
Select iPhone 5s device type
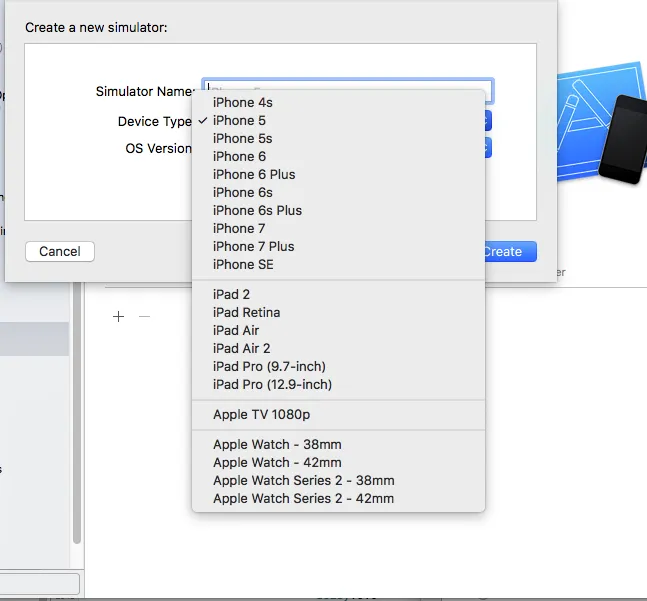click(x=338, y=139)
